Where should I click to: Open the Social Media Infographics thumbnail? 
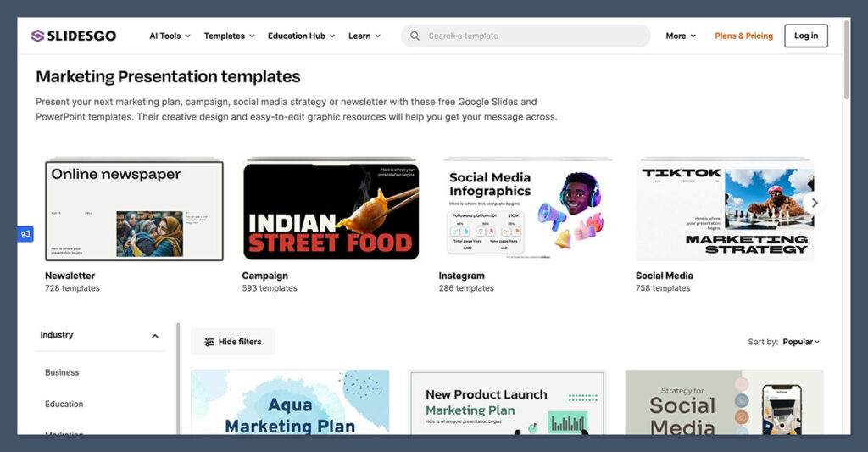[527, 210]
